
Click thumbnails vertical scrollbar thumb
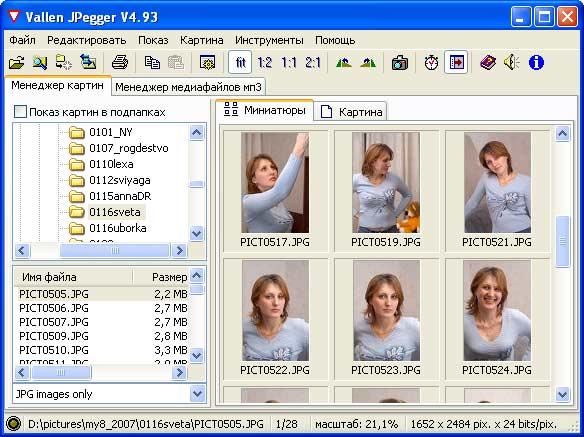[x=562, y=241]
